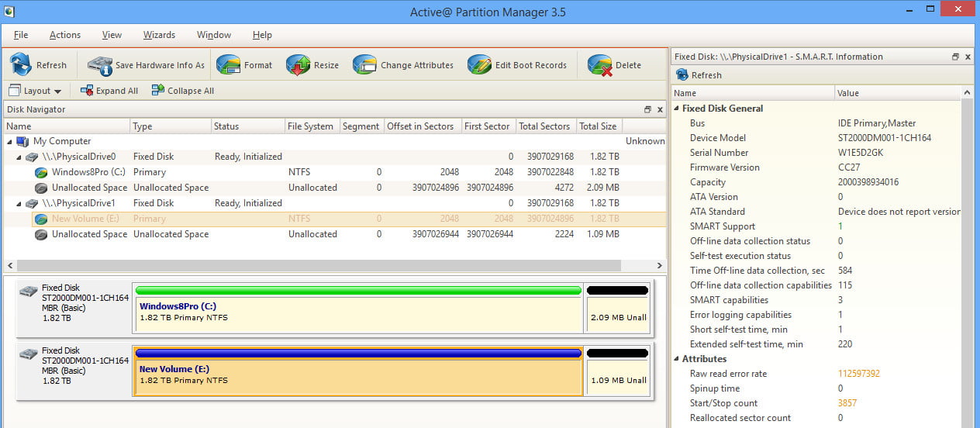Open the View menu
This screenshot has width=980, height=428.
[x=112, y=35]
